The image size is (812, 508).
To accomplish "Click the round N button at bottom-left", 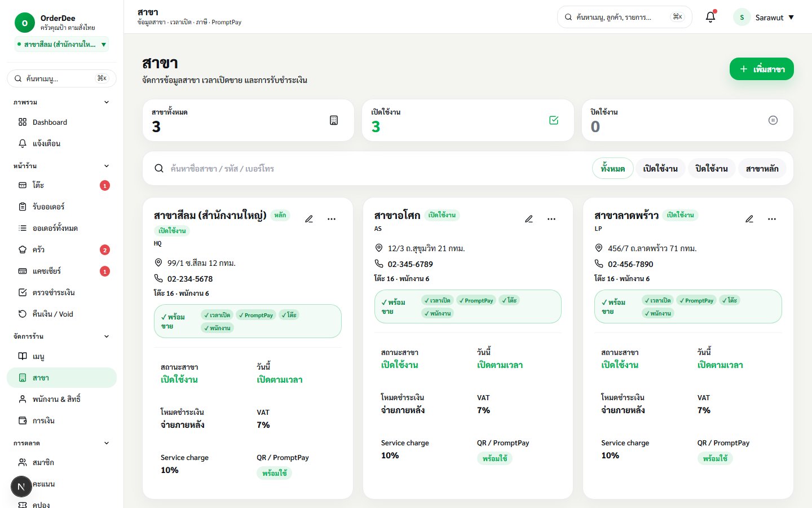I will pyautogui.click(x=21, y=487).
